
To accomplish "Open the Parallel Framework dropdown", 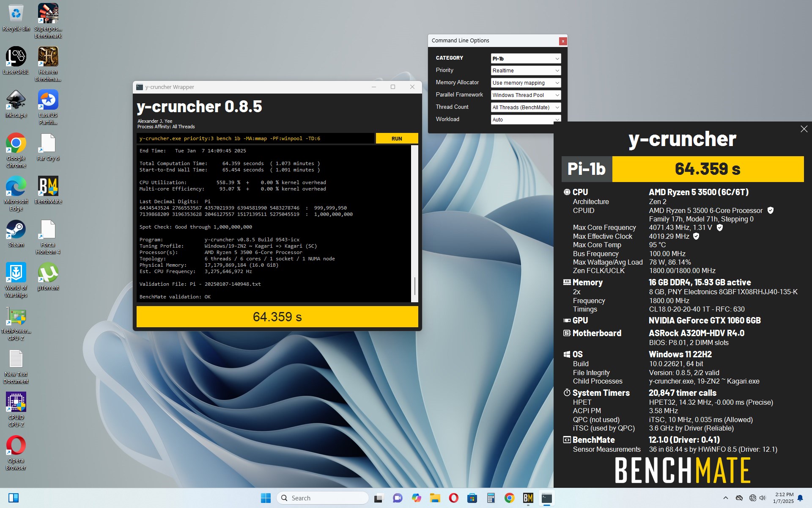I will 526,95.
